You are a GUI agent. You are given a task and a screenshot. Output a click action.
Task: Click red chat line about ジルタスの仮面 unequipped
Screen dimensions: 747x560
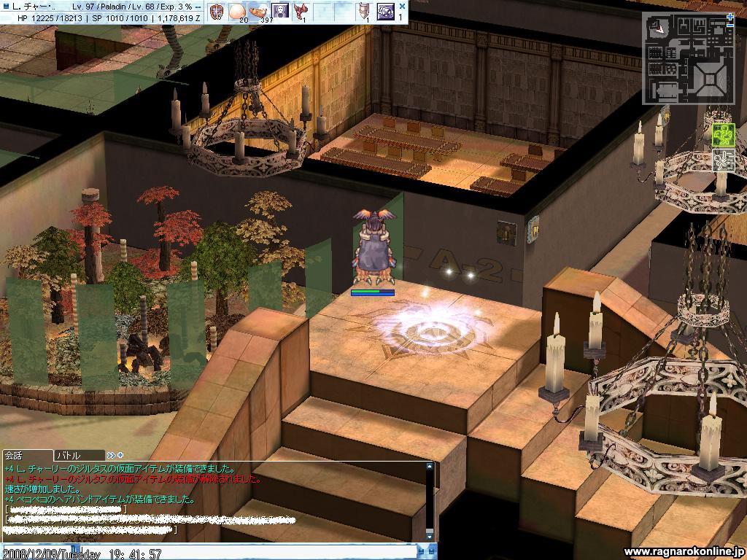[x=133, y=479]
